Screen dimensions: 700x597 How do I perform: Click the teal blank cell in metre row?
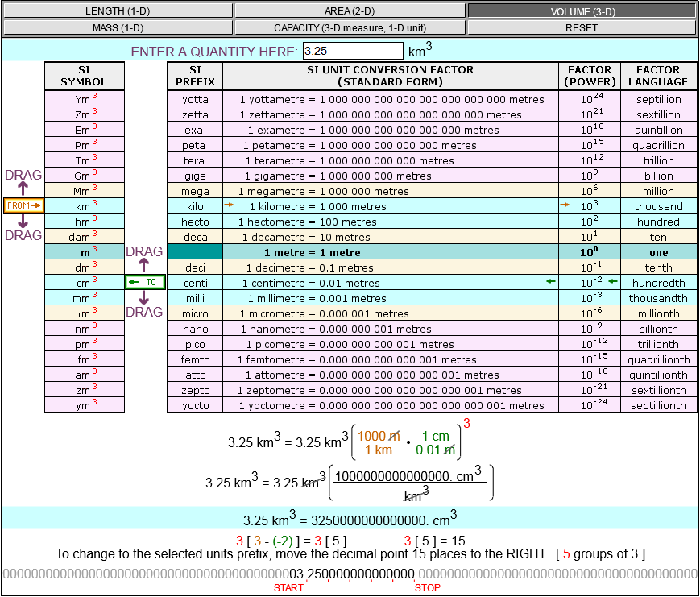(195, 252)
